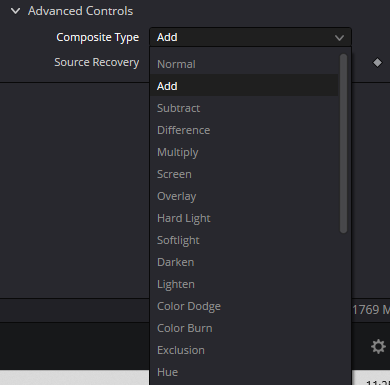The image size is (390, 385).
Task: Click the Source Recovery label
Action: point(97,62)
